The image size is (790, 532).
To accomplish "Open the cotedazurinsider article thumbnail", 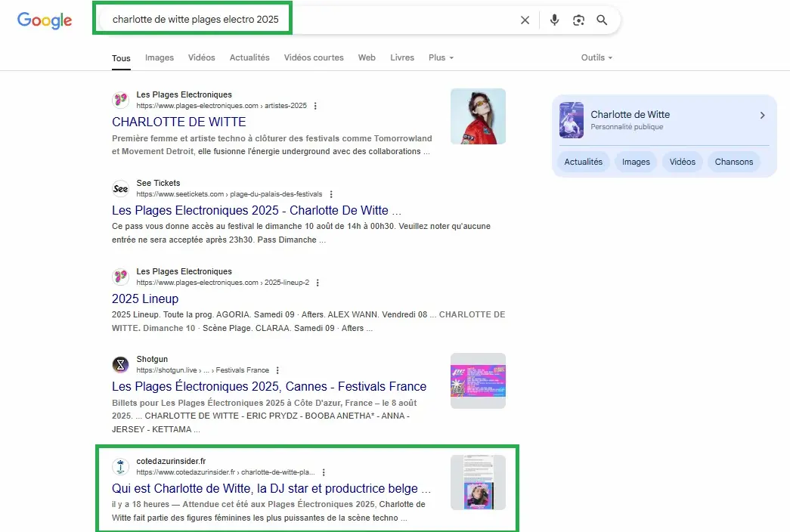I will pos(478,483).
